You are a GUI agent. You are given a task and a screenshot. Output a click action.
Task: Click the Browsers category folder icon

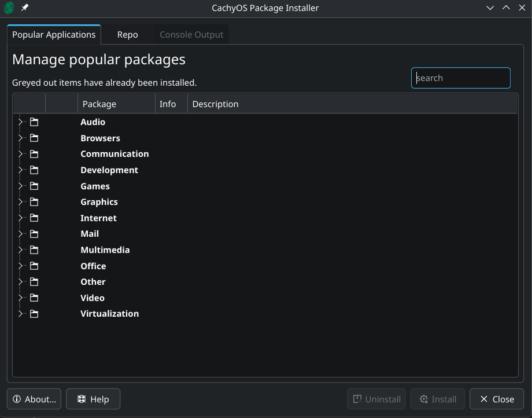[34, 138]
